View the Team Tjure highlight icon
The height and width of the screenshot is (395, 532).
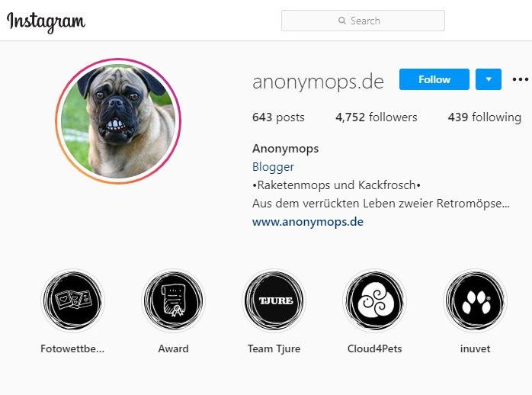[x=274, y=300]
